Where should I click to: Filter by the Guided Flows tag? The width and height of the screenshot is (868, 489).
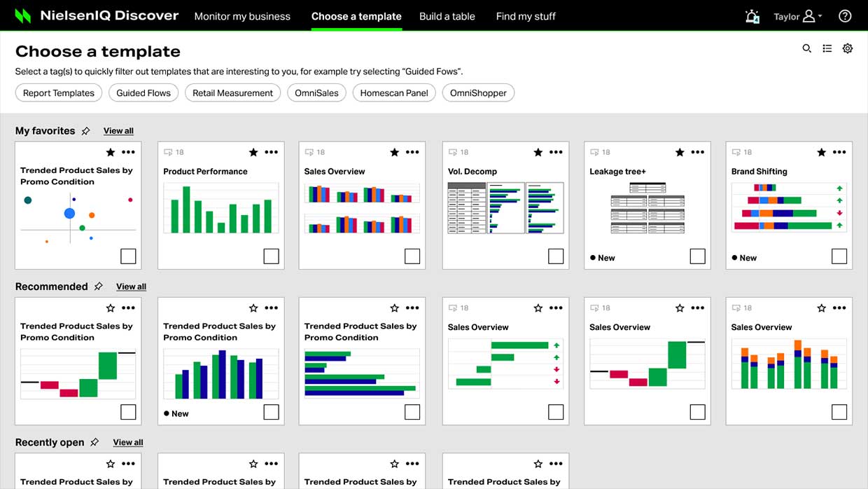[x=143, y=92]
